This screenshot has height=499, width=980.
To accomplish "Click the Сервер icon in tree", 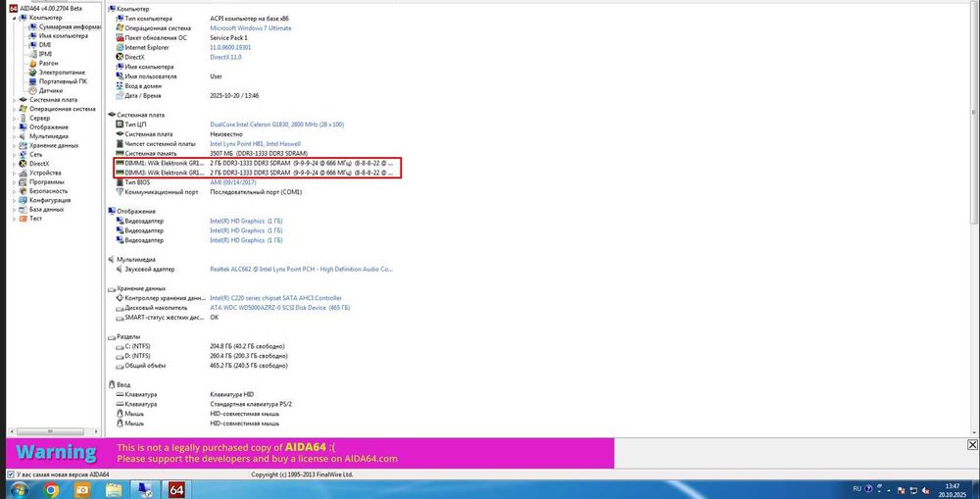I will (x=24, y=119).
